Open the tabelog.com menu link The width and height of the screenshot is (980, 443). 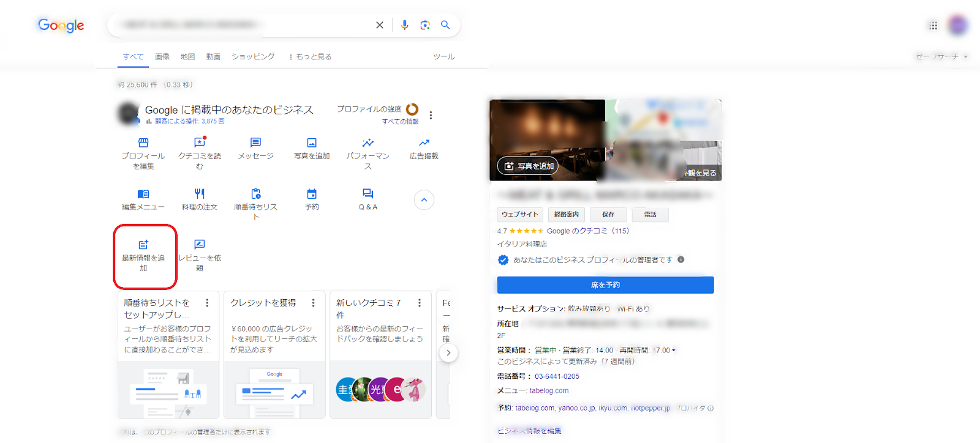coord(549,390)
